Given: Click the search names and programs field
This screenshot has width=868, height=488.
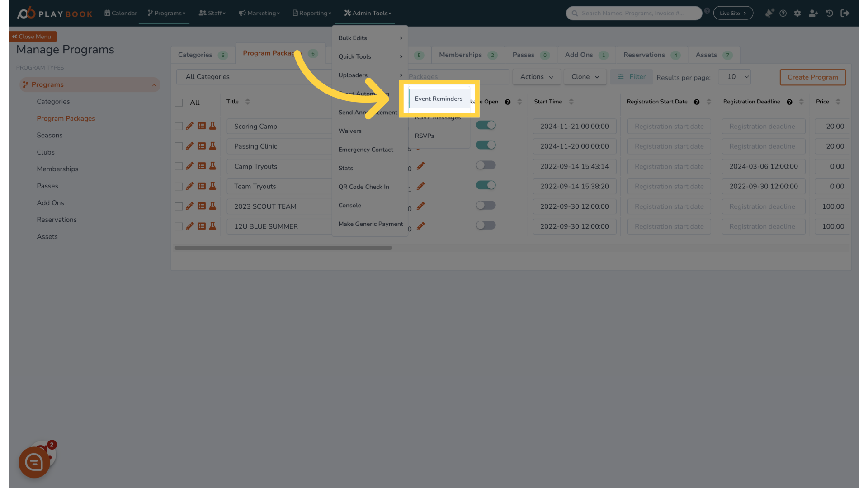Looking at the screenshot, I should [634, 13].
